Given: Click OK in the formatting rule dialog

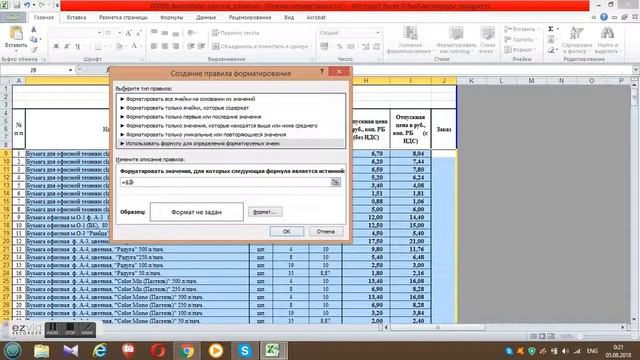Looking at the screenshot, I should [x=287, y=231].
